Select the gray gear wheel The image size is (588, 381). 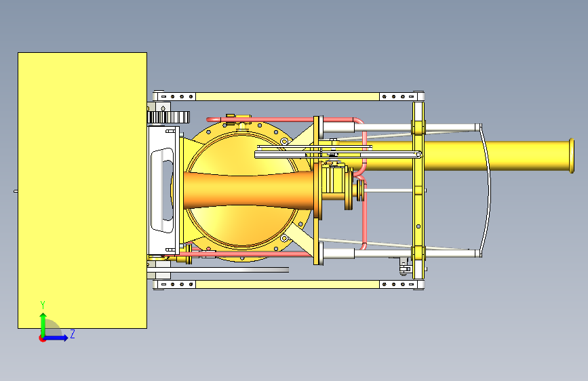(x=168, y=117)
